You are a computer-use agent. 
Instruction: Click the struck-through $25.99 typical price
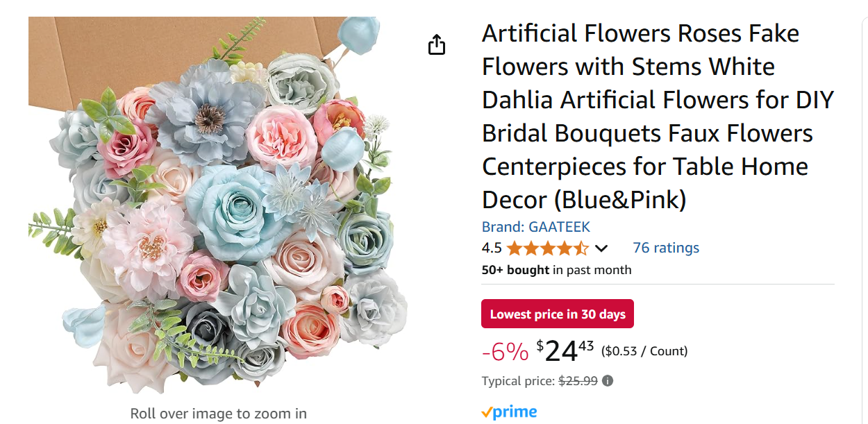tap(578, 381)
